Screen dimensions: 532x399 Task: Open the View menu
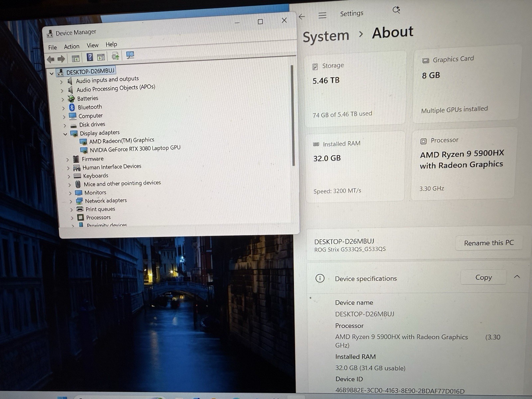(92, 45)
